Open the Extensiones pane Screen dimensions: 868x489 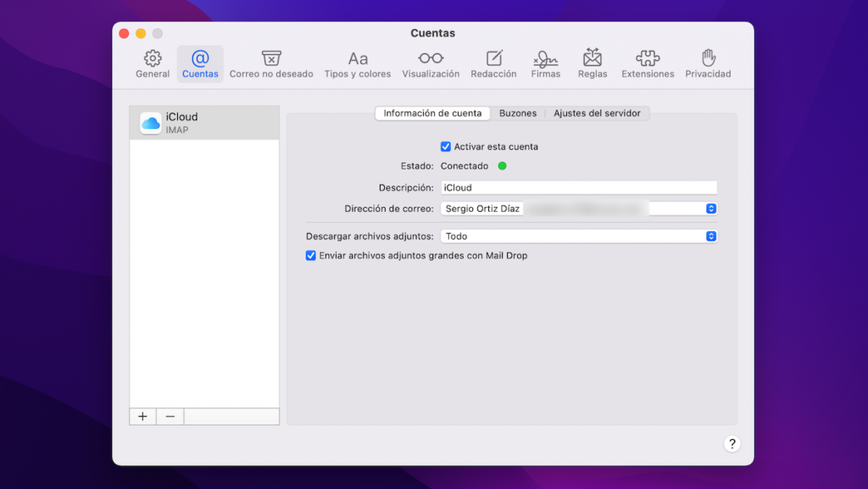click(x=648, y=64)
